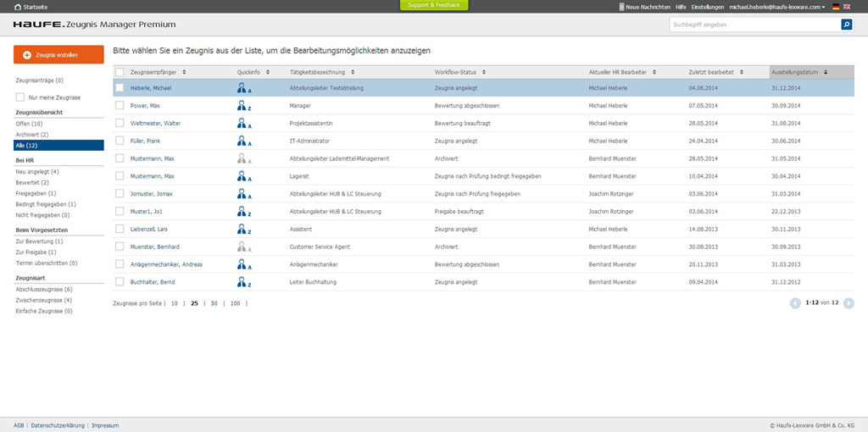Go to next page arrow
The height and width of the screenshot is (432, 868).
[x=849, y=303]
